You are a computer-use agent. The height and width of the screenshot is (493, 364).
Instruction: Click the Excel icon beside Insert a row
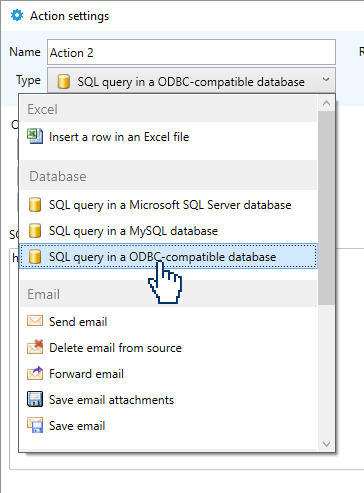pos(35,136)
